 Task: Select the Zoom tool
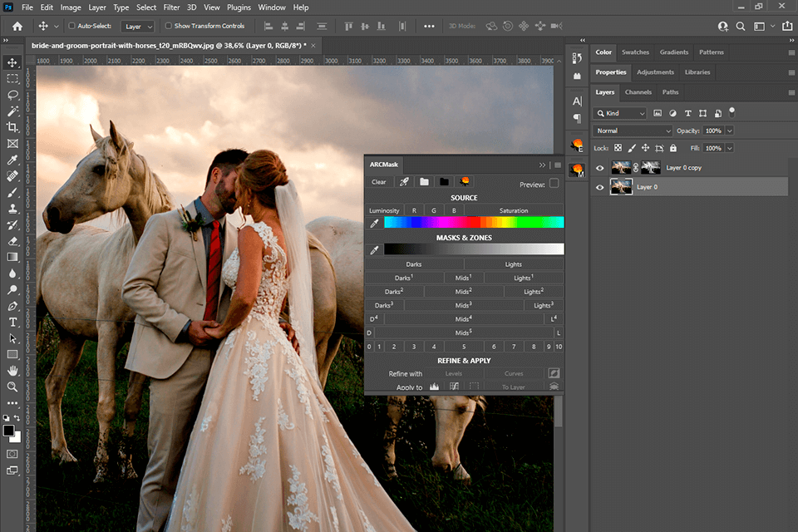coord(12,387)
